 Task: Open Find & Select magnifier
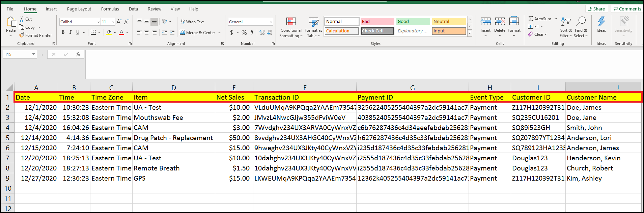coord(581,22)
